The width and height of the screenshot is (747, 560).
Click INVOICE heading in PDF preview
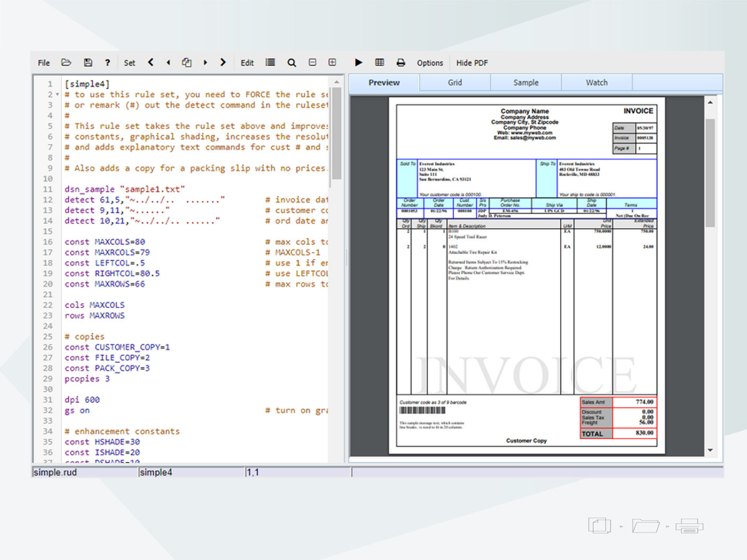tap(638, 111)
